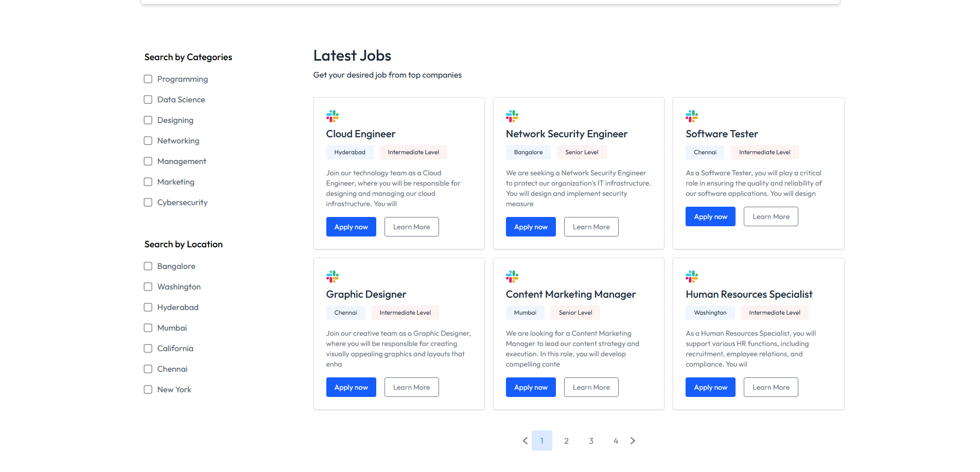Enable the Programming category checkbox
Screen dimensions: 980x472
click(x=148, y=79)
